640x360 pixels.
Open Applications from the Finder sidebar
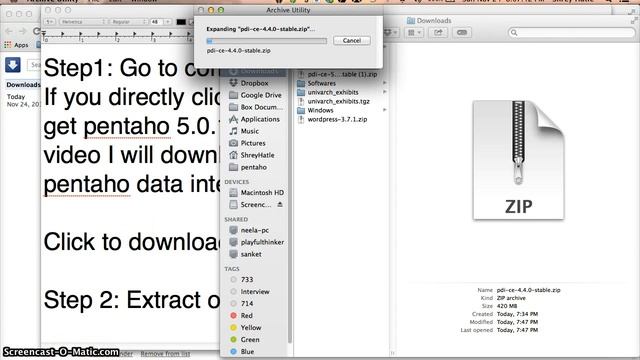[x=260, y=119]
